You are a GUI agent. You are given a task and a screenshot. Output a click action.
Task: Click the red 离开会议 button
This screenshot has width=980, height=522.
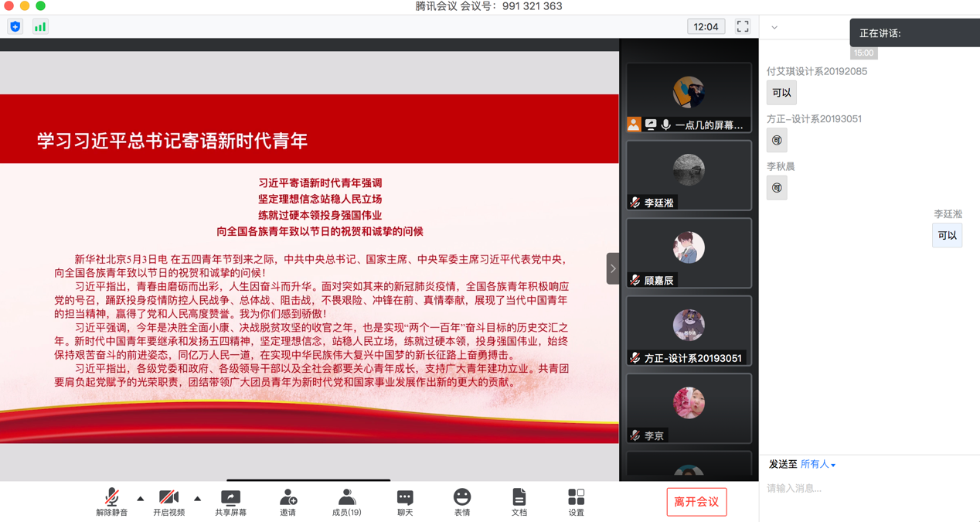click(696, 502)
